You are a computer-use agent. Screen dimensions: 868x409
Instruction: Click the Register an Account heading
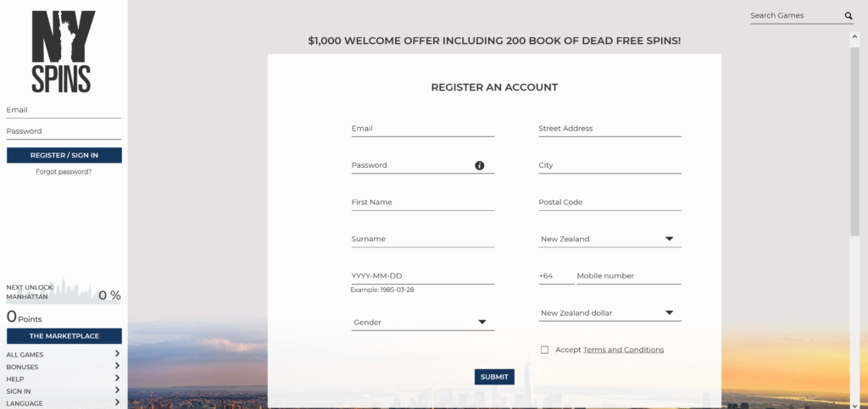click(x=494, y=87)
